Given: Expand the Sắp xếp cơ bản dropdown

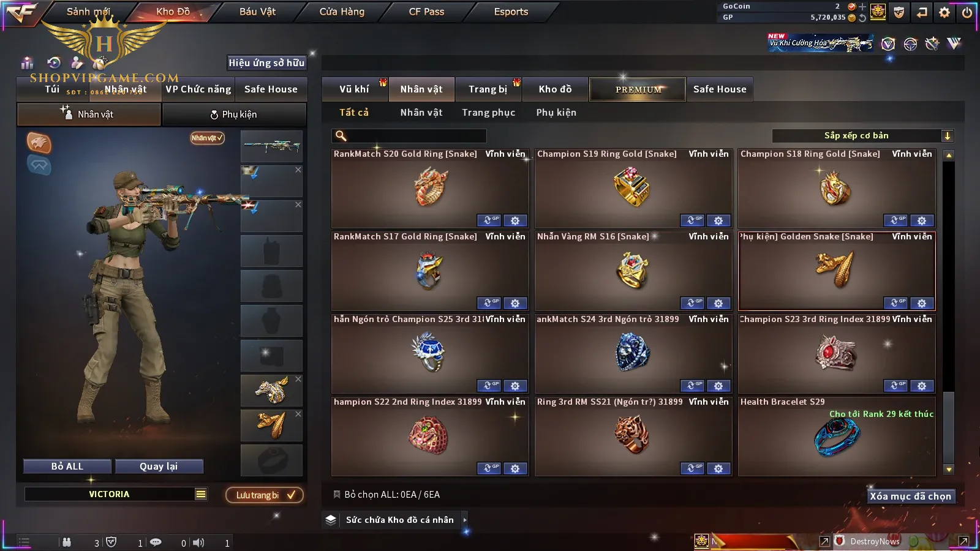Looking at the screenshot, I should (947, 136).
